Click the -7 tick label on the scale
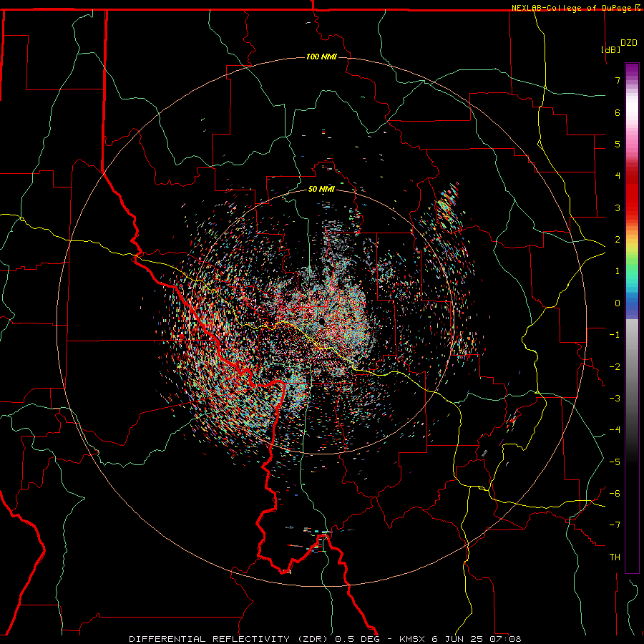644x644 pixels. (615, 525)
